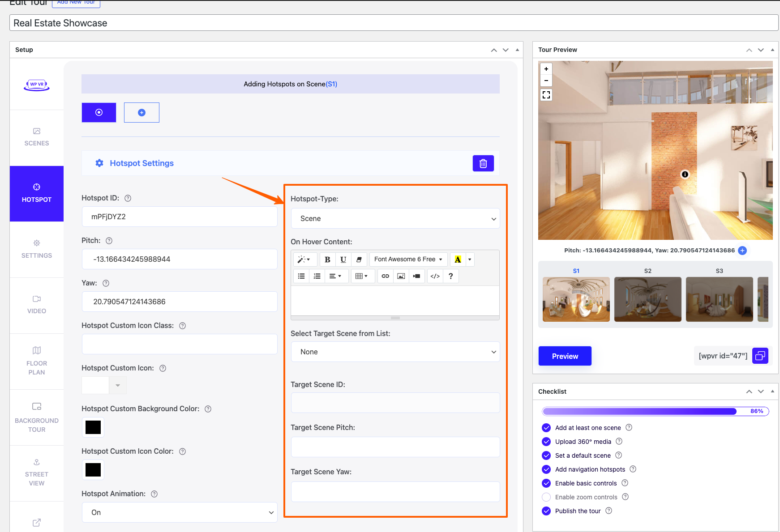Open the Floor Plan tab
The image size is (780, 532).
coord(37,361)
